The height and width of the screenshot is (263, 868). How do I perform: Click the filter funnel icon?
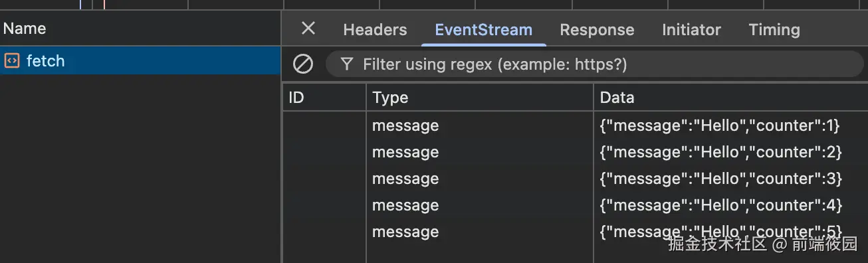tap(346, 64)
